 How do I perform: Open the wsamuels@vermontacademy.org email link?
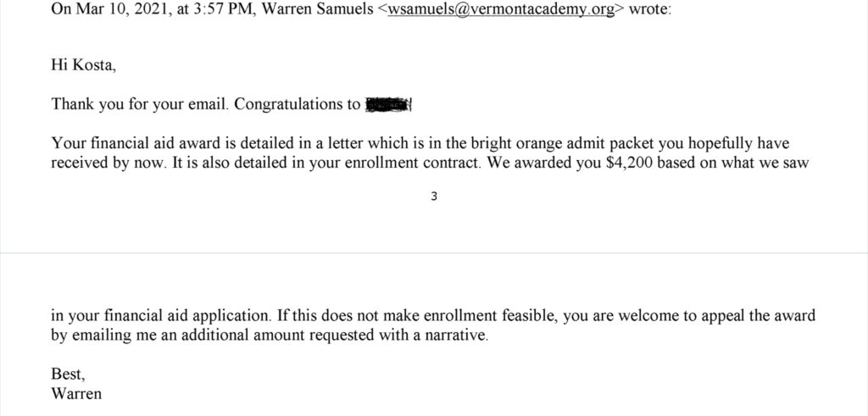[x=501, y=10]
